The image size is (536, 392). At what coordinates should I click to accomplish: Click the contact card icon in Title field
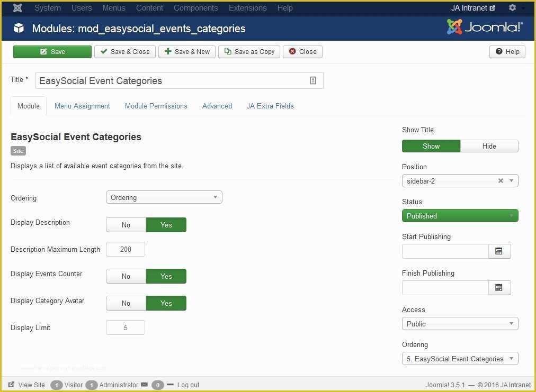[313, 80]
